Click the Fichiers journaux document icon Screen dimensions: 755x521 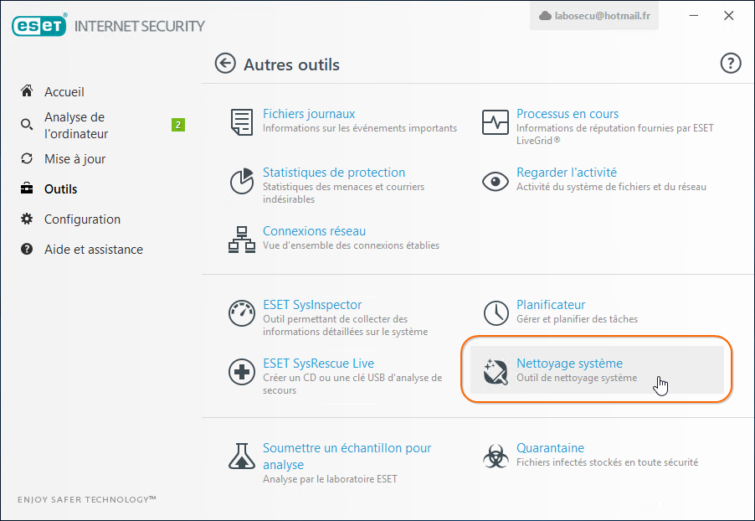click(x=241, y=122)
